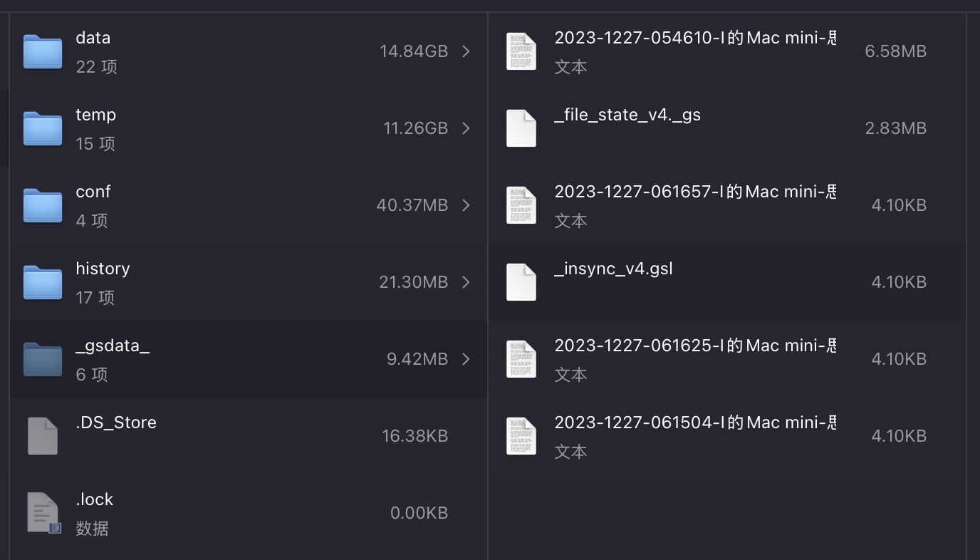980x560 pixels.
Task: Expand the _gsdata_ folder chevron
Action: (x=466, y=359)
